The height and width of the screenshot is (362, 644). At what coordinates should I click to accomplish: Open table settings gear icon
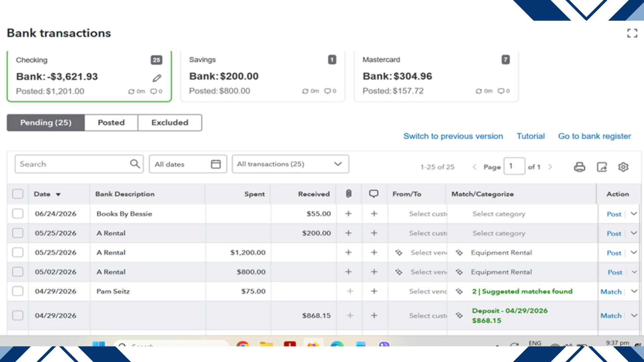[x=623, y=167]
